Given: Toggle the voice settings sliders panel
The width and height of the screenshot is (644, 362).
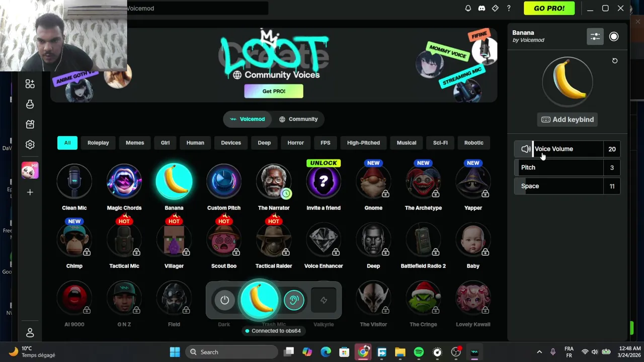Looking at the screenshot, I should pyautogui.click(x=595, y=37).
